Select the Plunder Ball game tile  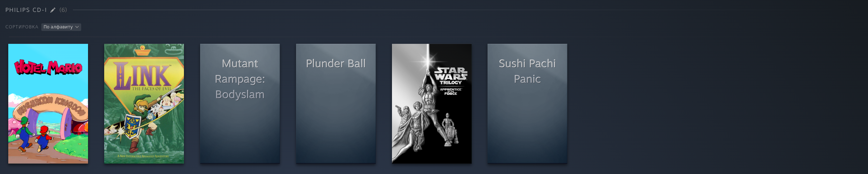[336, 104]
